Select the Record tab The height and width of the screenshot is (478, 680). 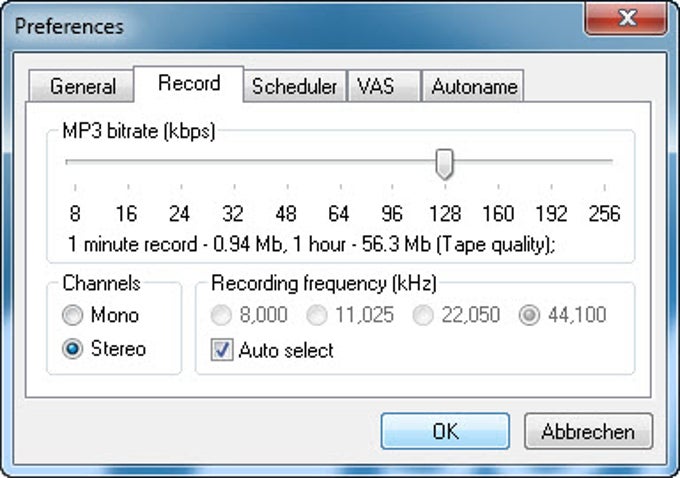point(189,83)
